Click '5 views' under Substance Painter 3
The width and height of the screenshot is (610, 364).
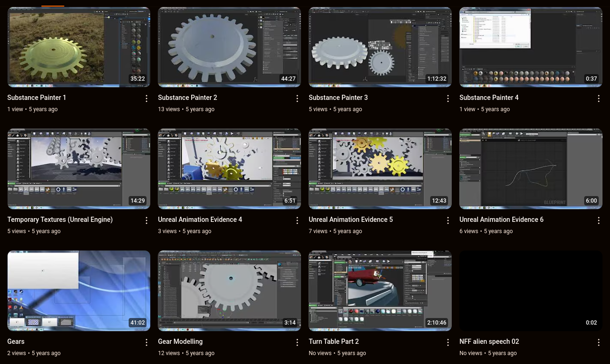(x=318, y=109)
